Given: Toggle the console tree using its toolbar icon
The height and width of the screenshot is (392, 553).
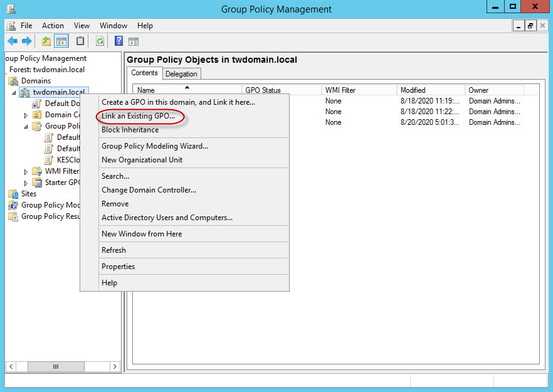Looking at the screenshot, I should 60,41.
